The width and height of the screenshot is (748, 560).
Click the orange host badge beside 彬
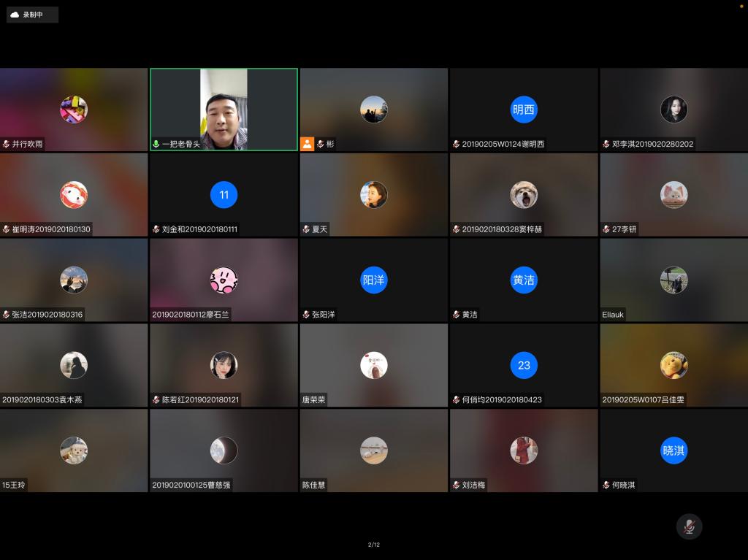(307, 144)
